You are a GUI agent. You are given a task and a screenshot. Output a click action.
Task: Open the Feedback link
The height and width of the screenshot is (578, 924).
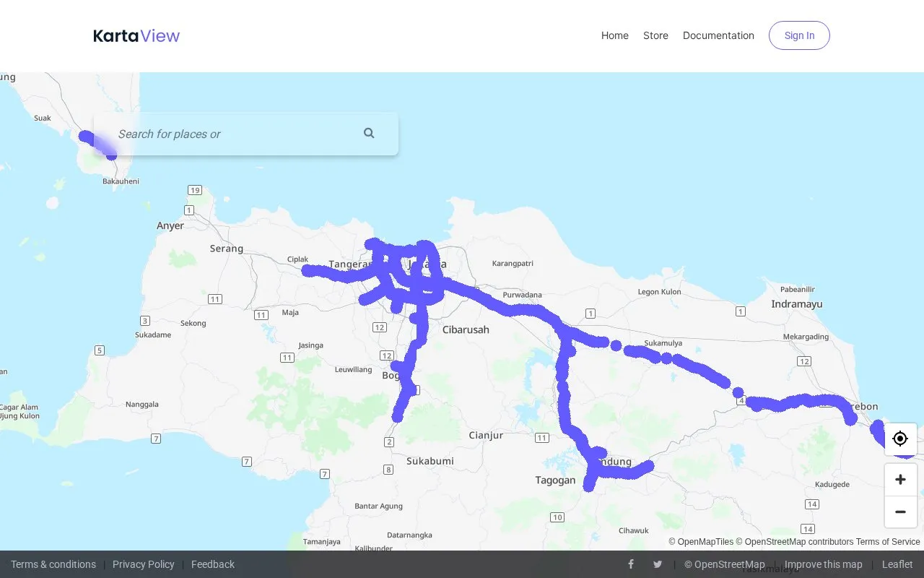(x=213, y=564)
